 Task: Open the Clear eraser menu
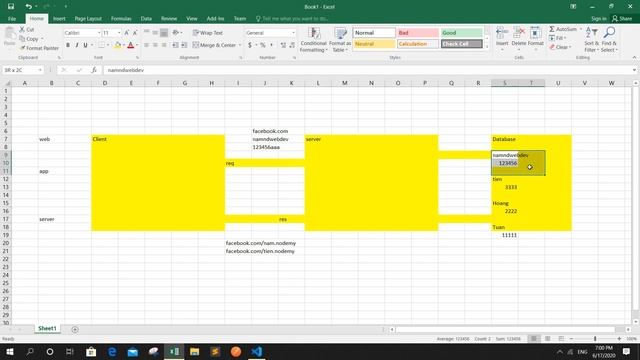click(x=560, y=47)
